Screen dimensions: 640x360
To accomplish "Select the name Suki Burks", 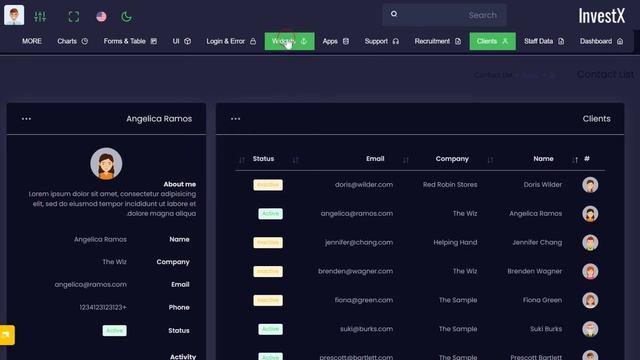I will [546, 329].
